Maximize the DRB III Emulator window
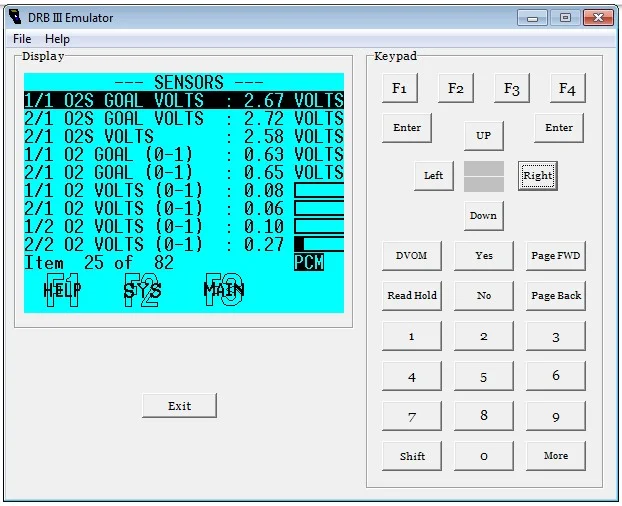Screen dimensions: 622x506 point(565,18)
